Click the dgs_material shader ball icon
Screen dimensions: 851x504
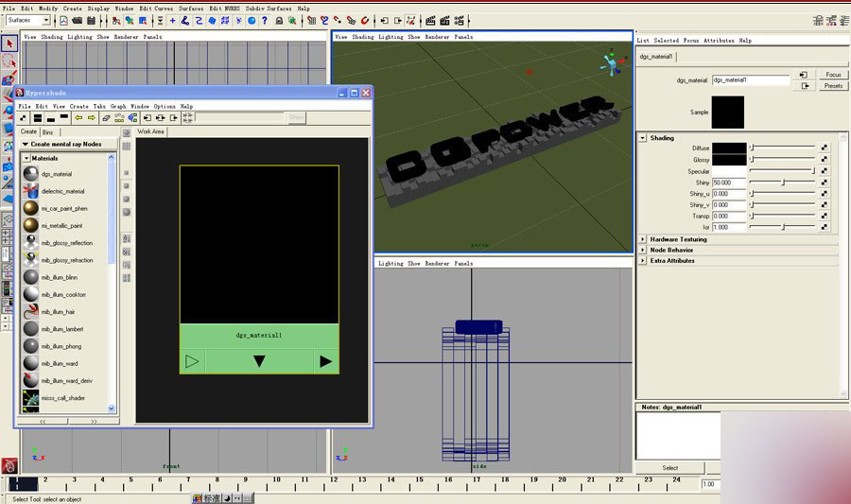point(31,174)
